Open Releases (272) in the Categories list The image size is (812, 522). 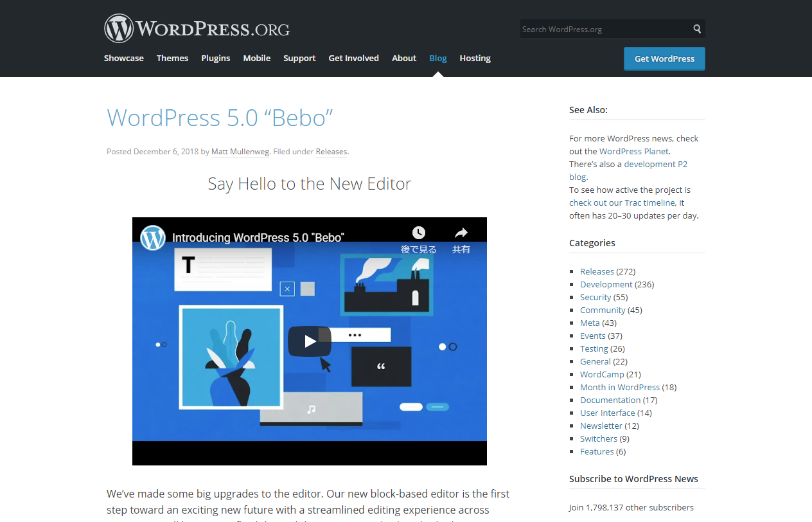pos(597,271)
